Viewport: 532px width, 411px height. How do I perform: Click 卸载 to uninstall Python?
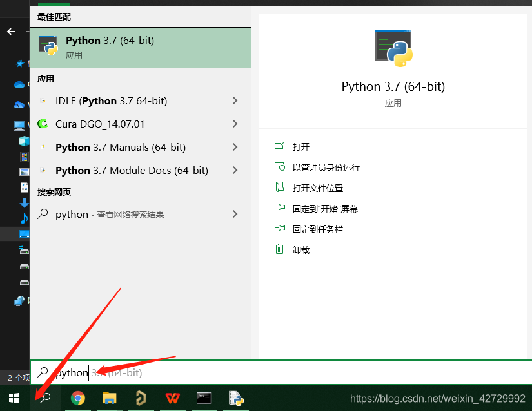[301, 250]
